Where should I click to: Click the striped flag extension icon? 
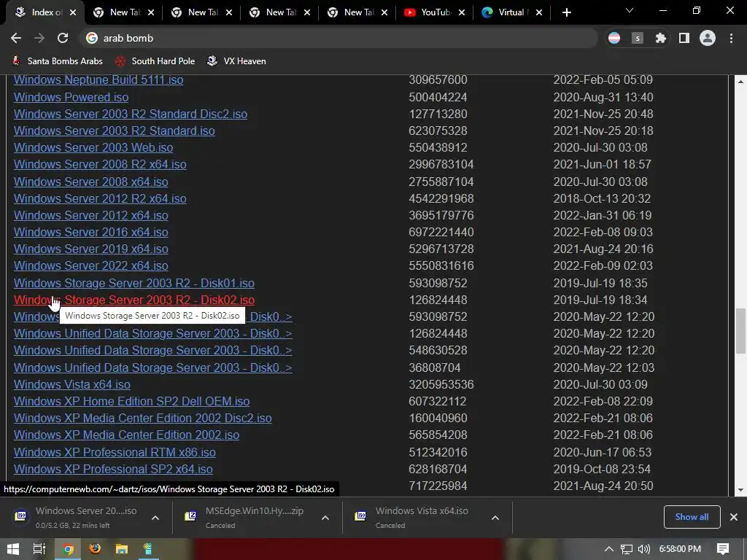(x=614, y=38)
